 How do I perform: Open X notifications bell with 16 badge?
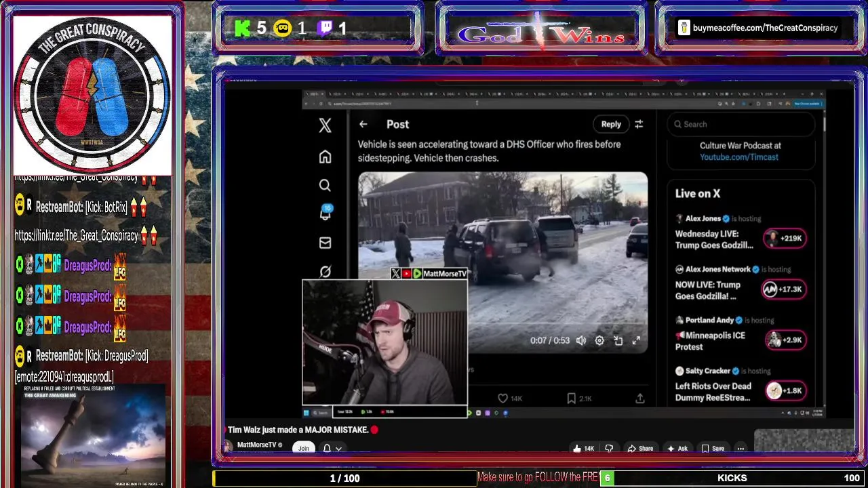click(x=325, y=213)
